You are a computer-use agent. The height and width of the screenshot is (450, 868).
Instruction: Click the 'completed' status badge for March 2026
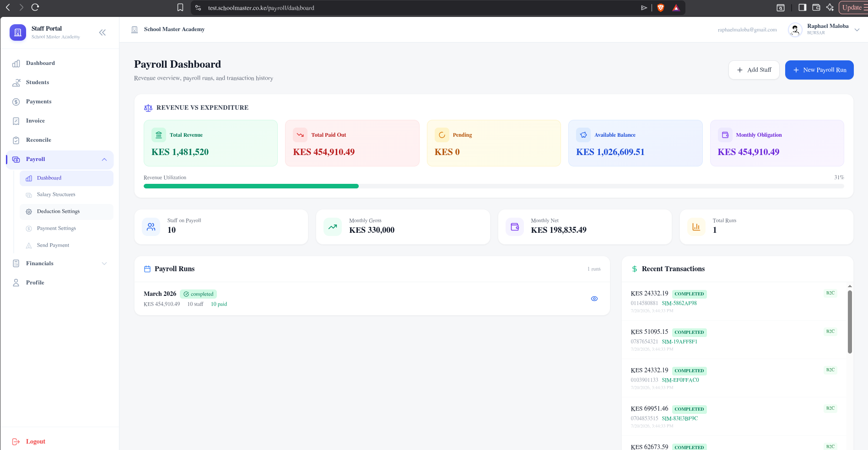click(198, 294)
